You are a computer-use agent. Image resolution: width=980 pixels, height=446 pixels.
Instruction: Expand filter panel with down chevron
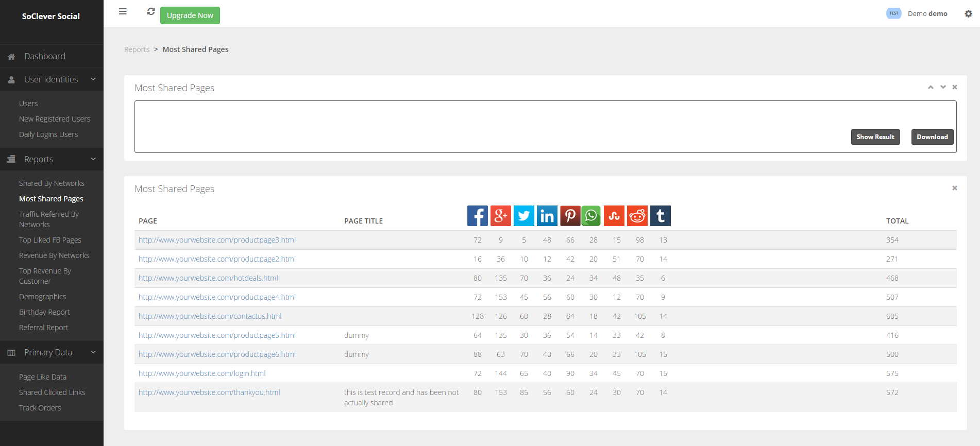pos(943,87)
